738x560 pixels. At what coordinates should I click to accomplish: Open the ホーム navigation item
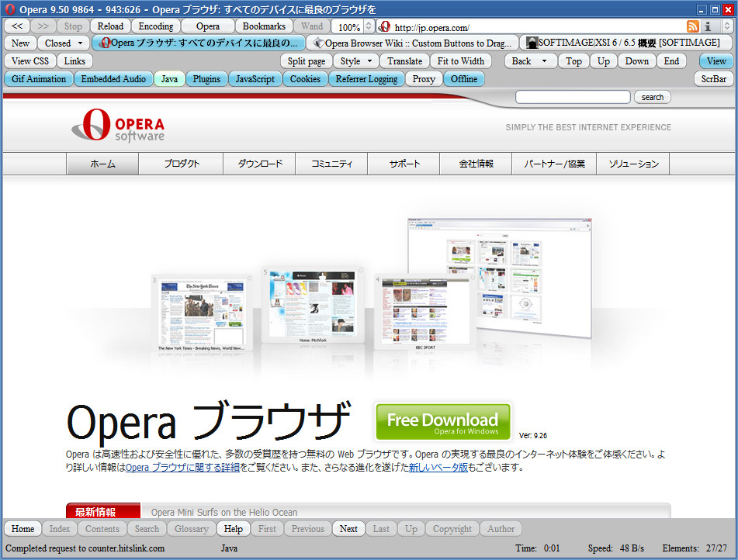tap(102, 164)
